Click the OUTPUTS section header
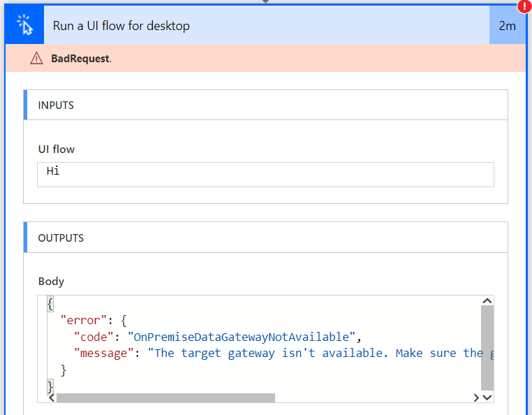 click(x=266, y=238)
